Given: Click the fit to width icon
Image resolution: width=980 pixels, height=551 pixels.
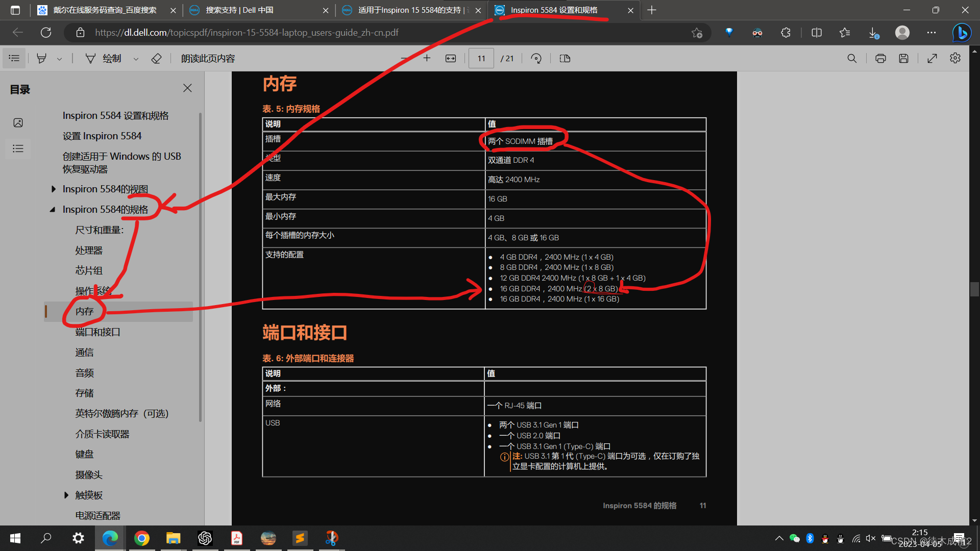Looking at the screenshot, I should point(451,58).
